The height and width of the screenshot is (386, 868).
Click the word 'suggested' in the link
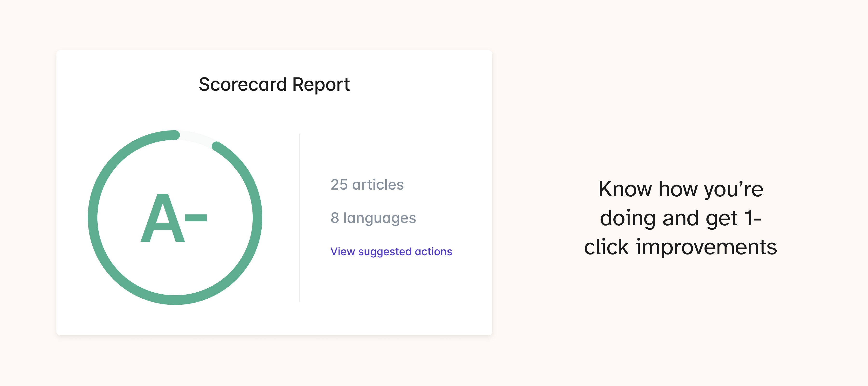[x=385, y=252]
